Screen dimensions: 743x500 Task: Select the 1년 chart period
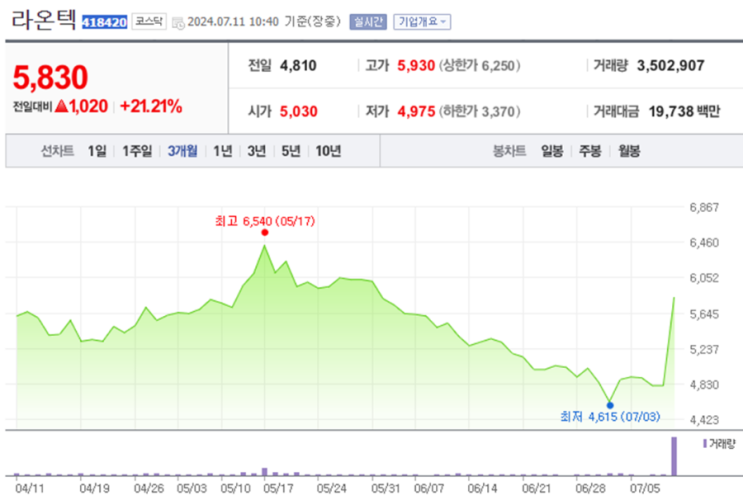[222, 151]
